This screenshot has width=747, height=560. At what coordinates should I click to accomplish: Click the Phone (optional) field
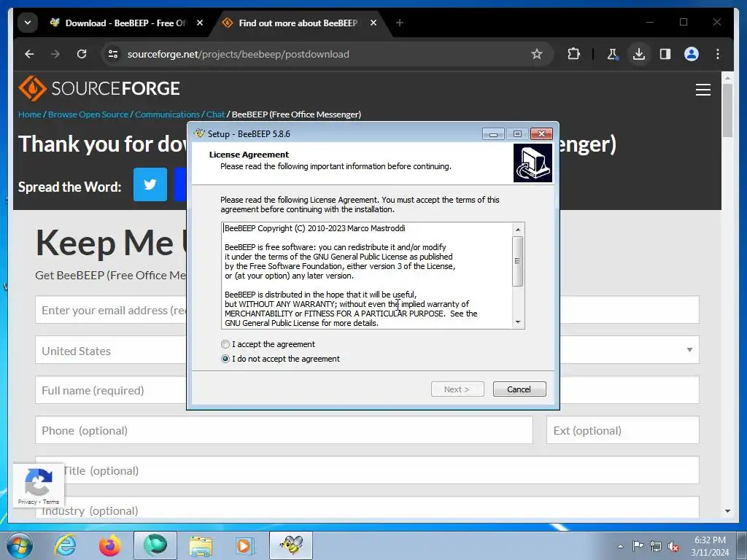click(x=284, y=430)
